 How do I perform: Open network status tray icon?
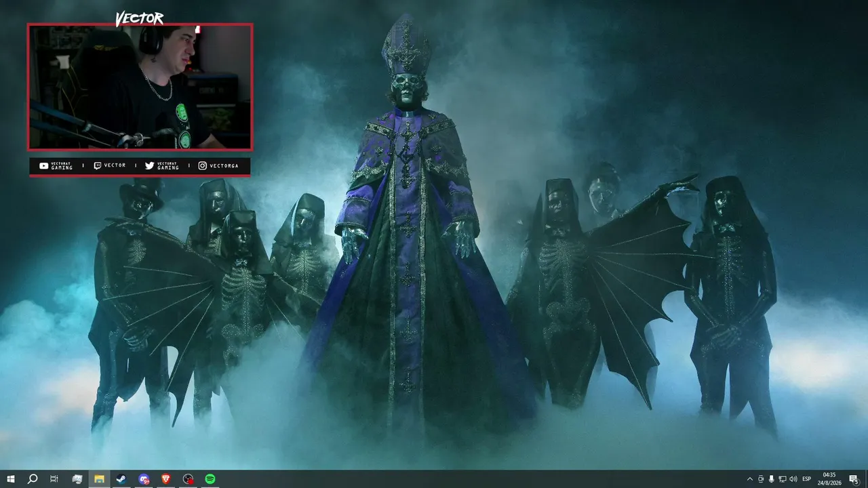click(x=783, y=479)
